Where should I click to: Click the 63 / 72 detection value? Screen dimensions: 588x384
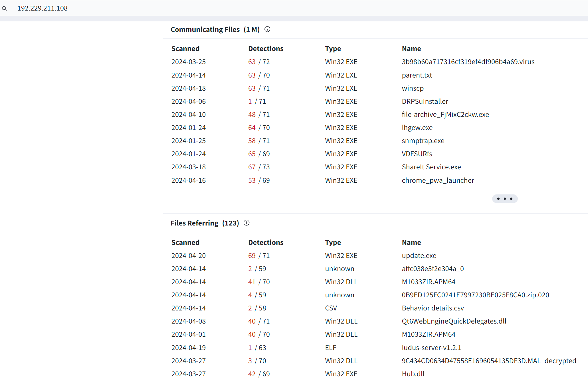[x=259, y=62]
